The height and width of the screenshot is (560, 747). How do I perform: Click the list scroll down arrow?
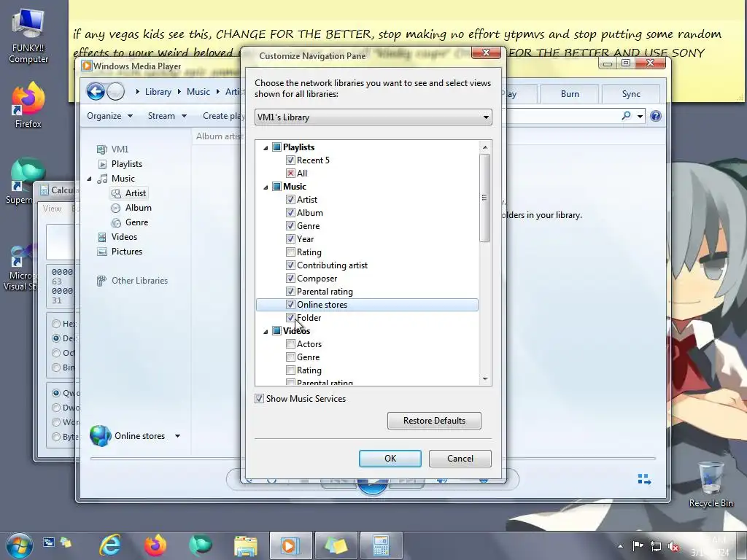click(x=485, y=379)
